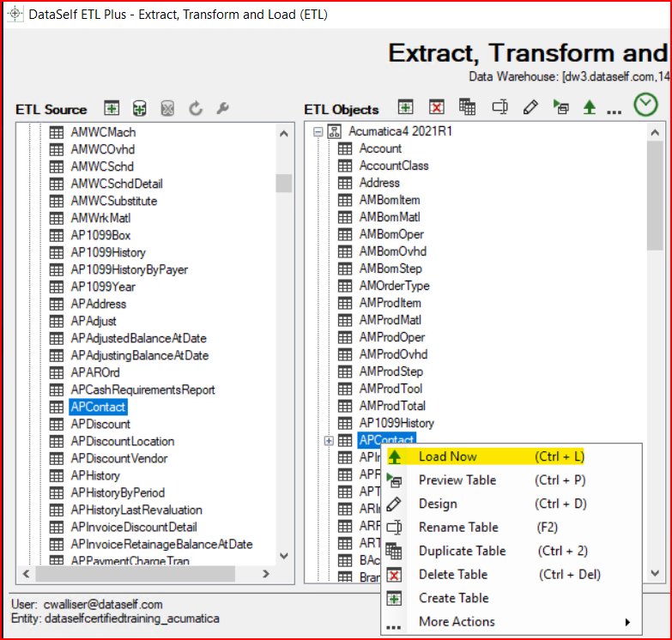Click Delete Table in the context menu
Viewport: 672px width, 640px height.
click(x=452, y=575)
